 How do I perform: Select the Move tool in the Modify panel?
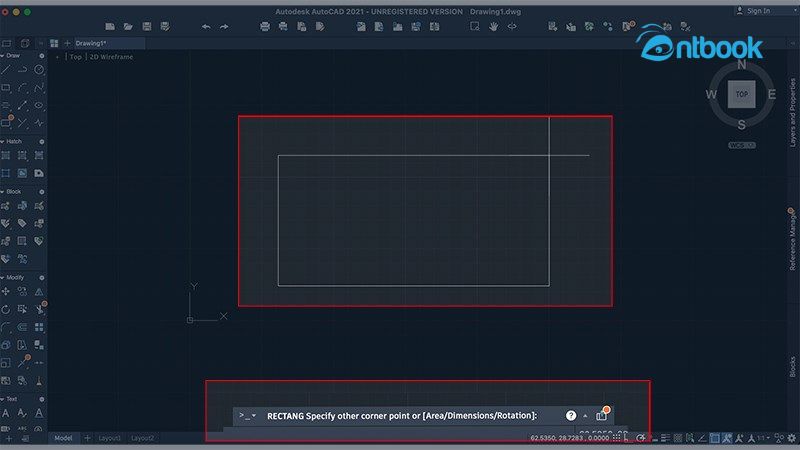coord(6,291)
